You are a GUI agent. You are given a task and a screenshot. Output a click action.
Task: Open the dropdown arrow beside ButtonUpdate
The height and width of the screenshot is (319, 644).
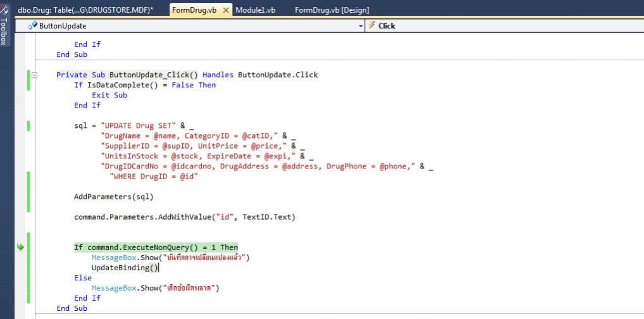tap(361, 27)
